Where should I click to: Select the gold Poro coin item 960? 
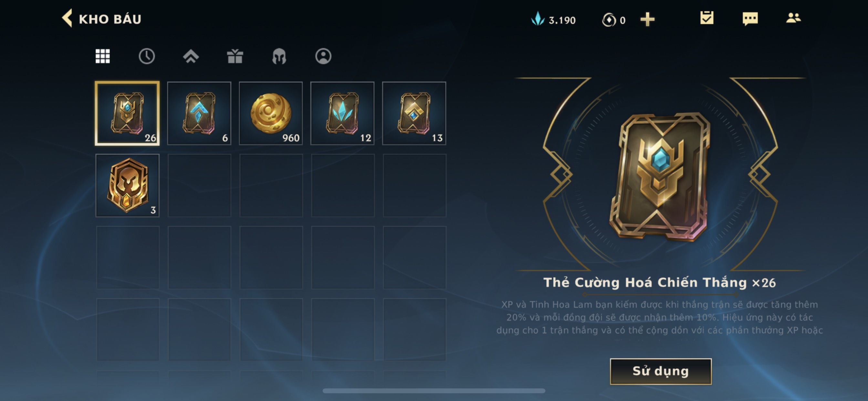[x=271, y=113]
